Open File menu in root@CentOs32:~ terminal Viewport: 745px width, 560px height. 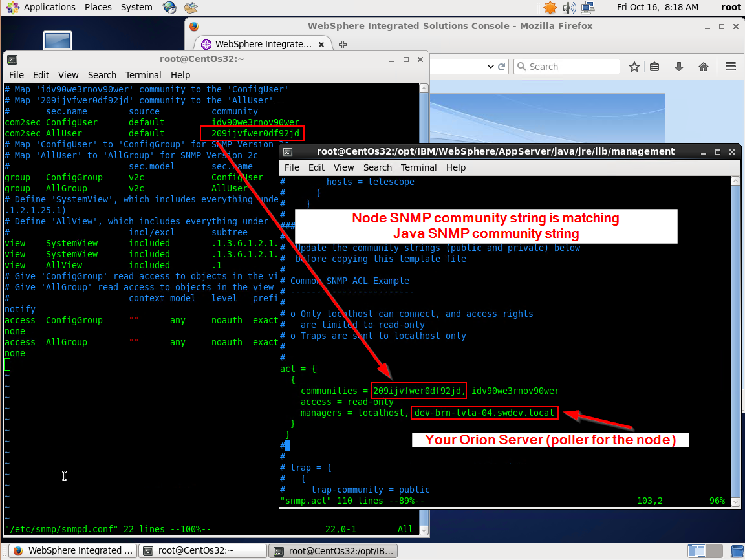click(x=16, y=75)
